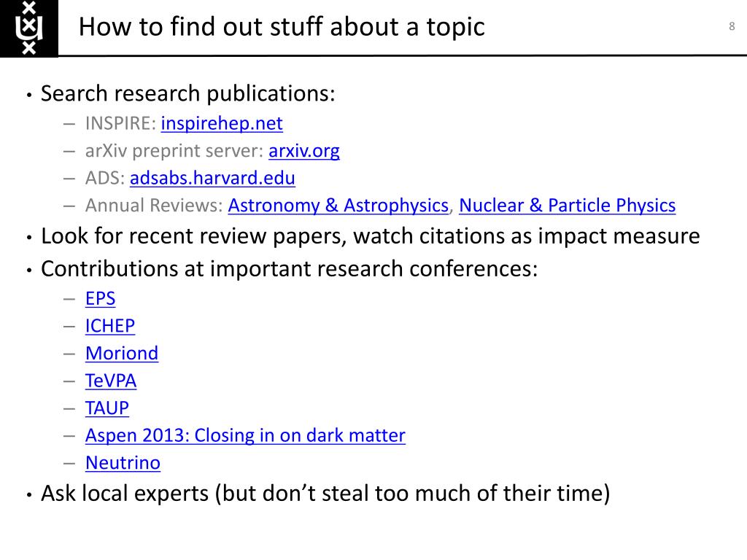Screen dimensions: 747x560
Task: Open the inspirehep.net link
Action: pyautogui.click(x=222, y=123)
